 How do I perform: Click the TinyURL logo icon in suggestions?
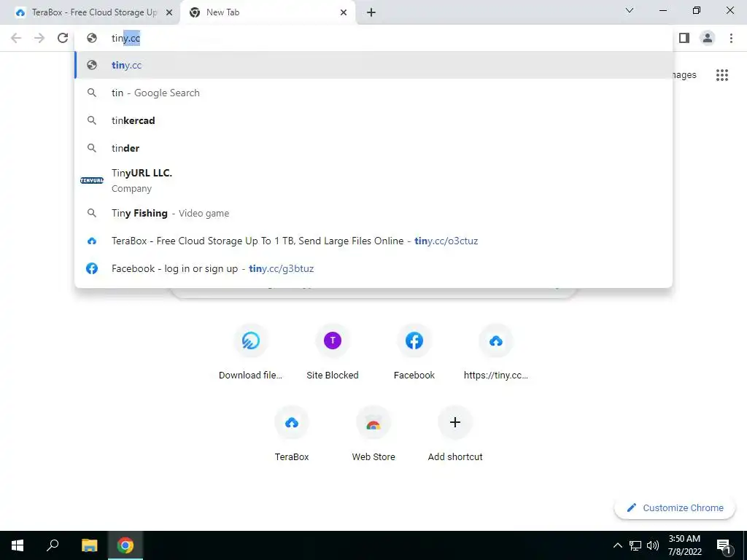tap(92, 181)
